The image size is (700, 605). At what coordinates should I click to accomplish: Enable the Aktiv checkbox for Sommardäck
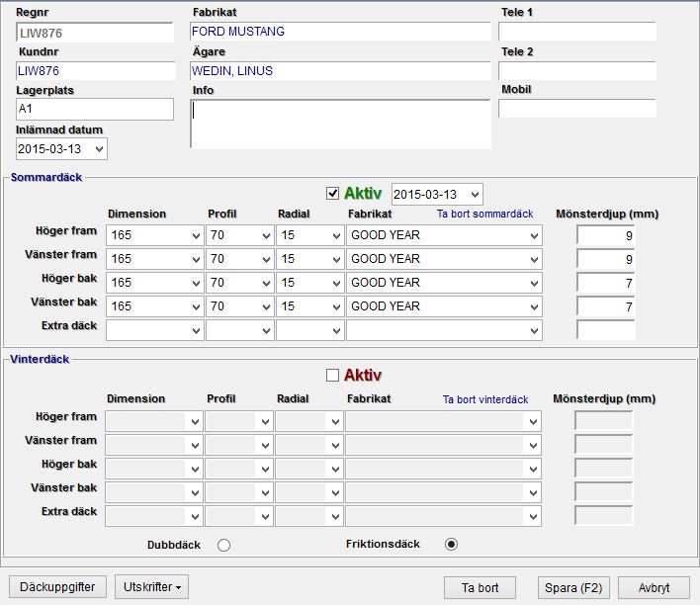(332, 194)
